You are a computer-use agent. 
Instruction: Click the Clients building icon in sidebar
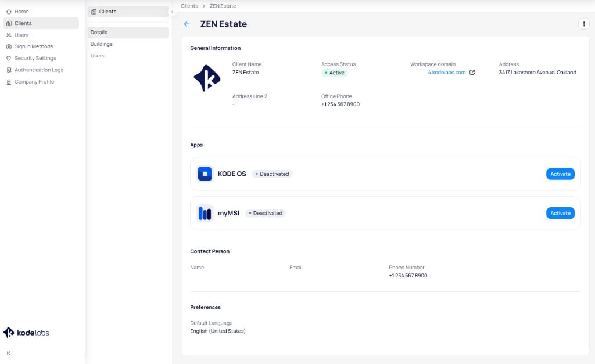[9, 23]
